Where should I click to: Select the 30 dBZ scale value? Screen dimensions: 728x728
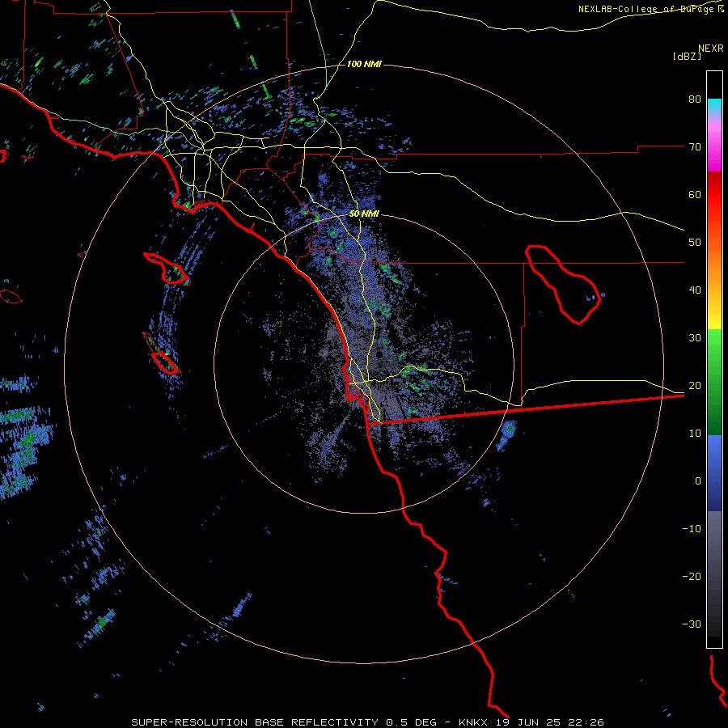point(695,338)
